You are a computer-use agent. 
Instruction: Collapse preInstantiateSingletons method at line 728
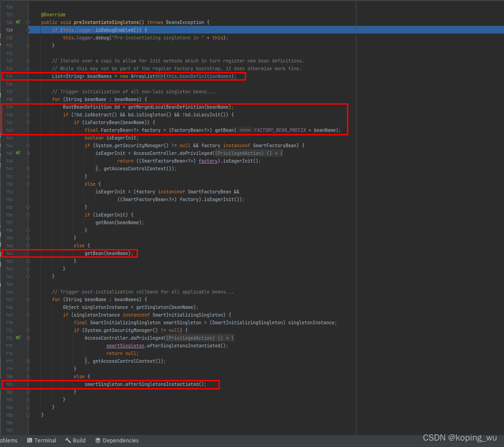(x=29, y=23)
